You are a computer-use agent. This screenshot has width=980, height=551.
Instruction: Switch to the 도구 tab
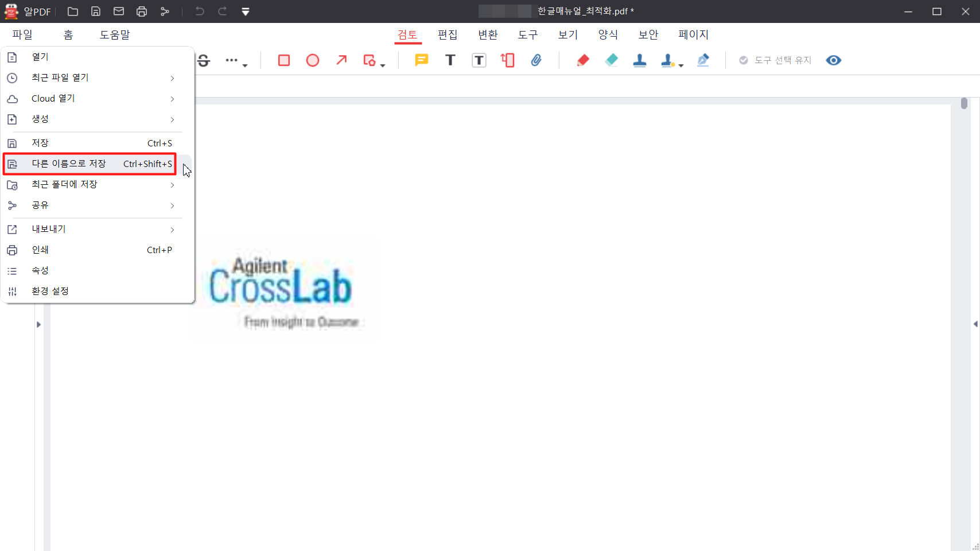click(x=528, y=34)
